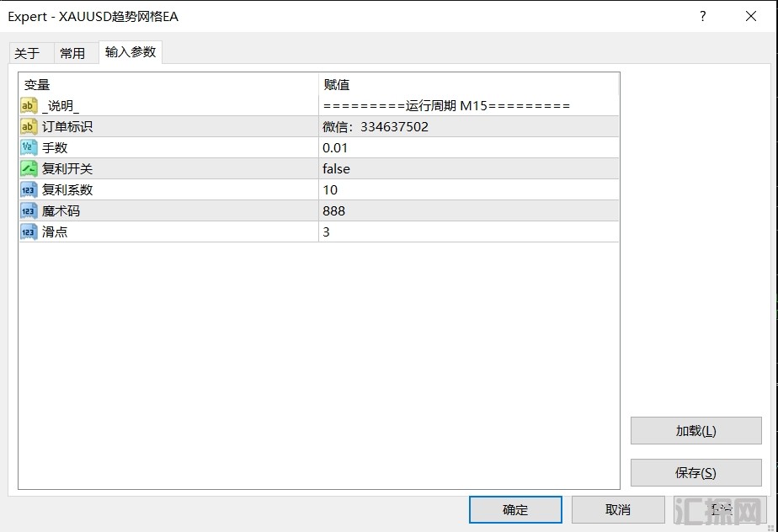Screen dimensions: 778x532
Task: Close the Expert dialog window
Action: 751,16
